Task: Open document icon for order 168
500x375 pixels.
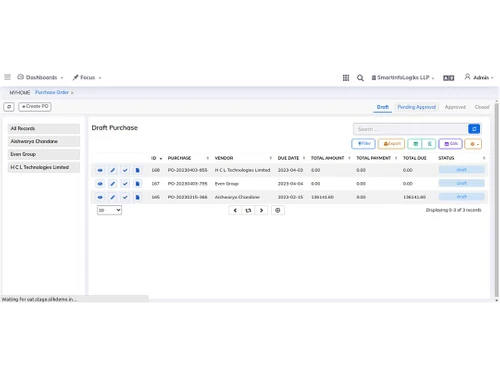Action: [137, 170]
